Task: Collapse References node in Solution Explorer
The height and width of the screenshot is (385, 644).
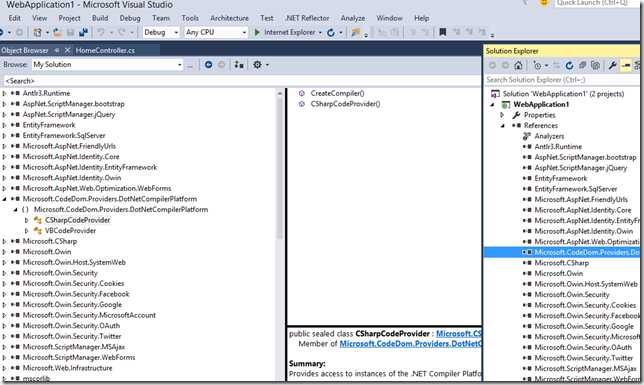Action: point(502,126)
